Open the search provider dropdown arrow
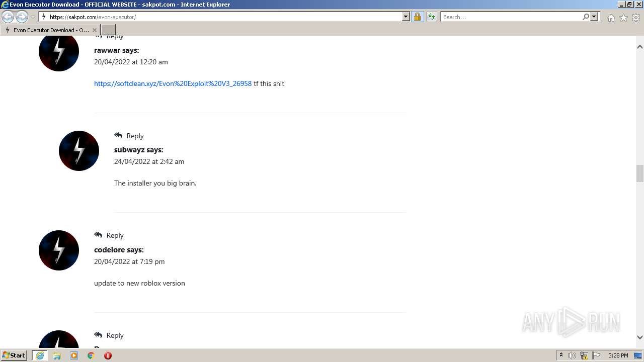 (x=594, y=17)
